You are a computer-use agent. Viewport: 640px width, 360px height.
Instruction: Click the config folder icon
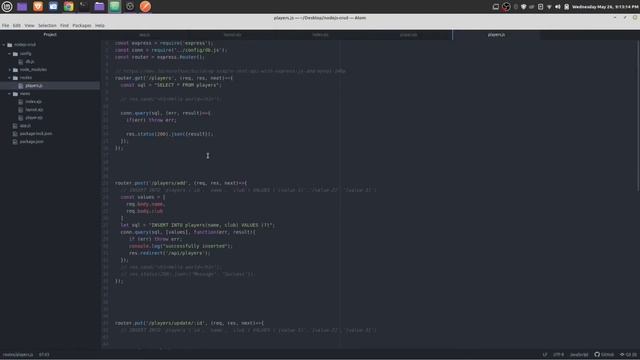(x=16, y=54)
